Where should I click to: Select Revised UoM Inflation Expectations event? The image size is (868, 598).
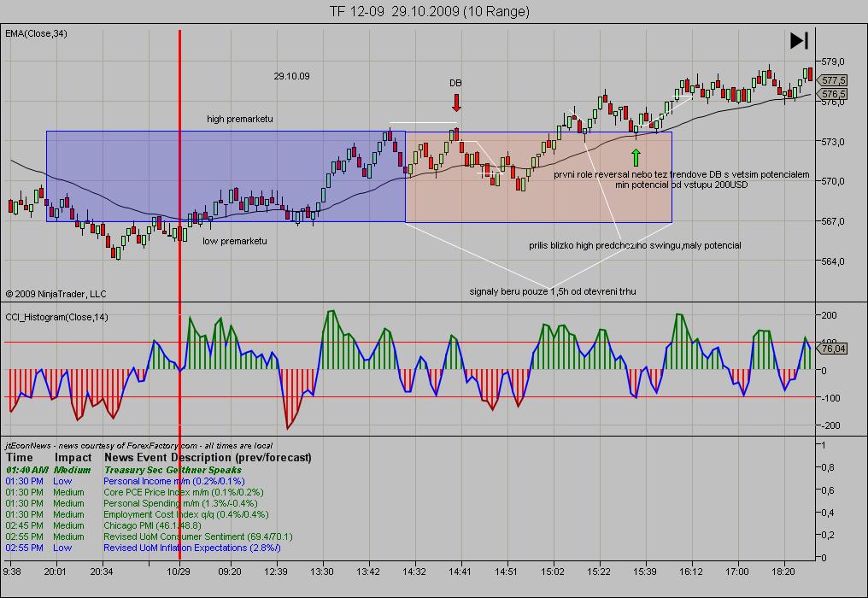[192, 548]
